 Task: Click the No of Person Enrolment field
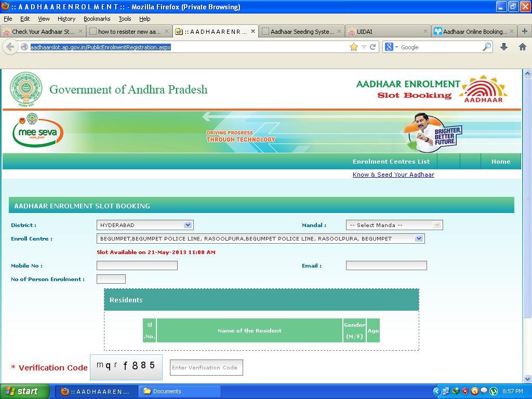pyautogui.click(x=111, y=279)
